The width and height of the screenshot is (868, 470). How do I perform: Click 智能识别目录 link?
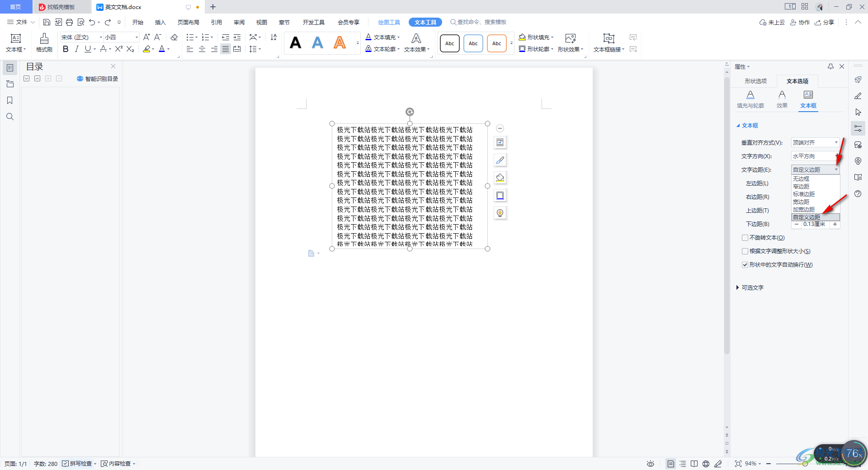98,79
